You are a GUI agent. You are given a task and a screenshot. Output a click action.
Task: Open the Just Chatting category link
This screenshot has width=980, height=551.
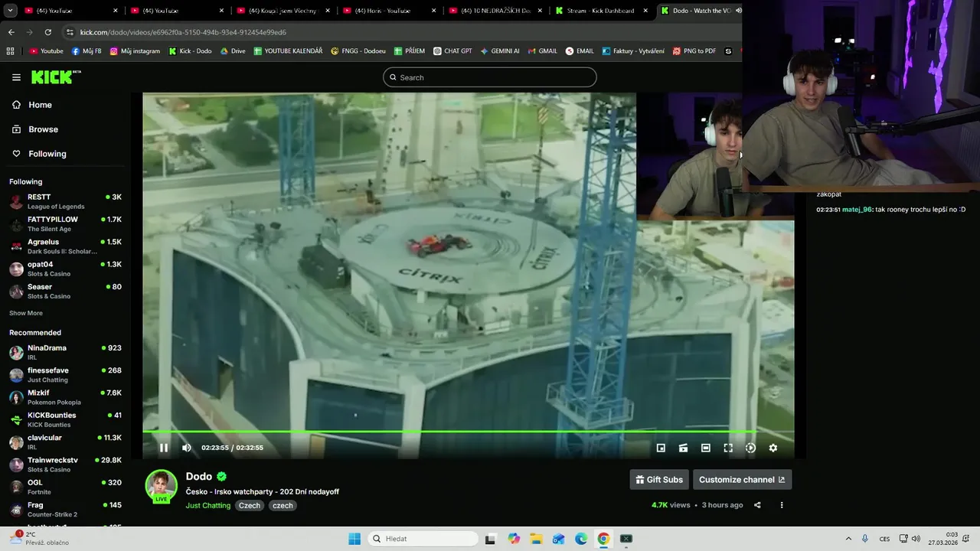(207, 505)
